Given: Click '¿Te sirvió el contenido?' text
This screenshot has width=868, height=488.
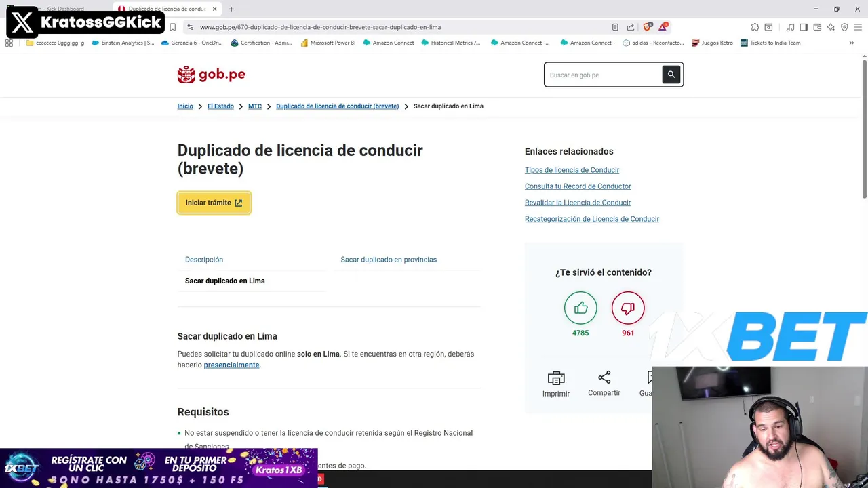Looking at the screenshot, I should point(604,272).
